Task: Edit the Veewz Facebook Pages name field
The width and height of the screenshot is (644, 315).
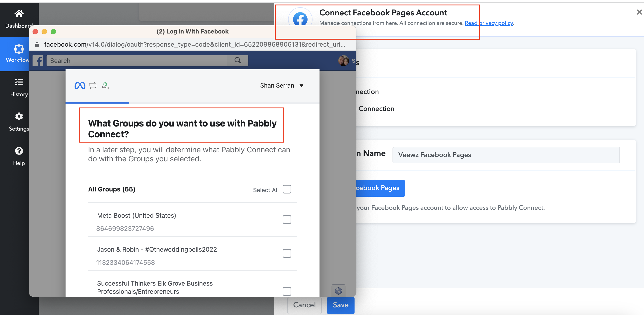Action: pos(506,155)
